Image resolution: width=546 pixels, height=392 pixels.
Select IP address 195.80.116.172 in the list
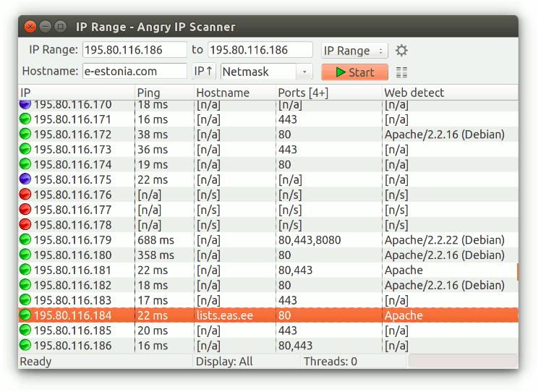pos(72,135)
